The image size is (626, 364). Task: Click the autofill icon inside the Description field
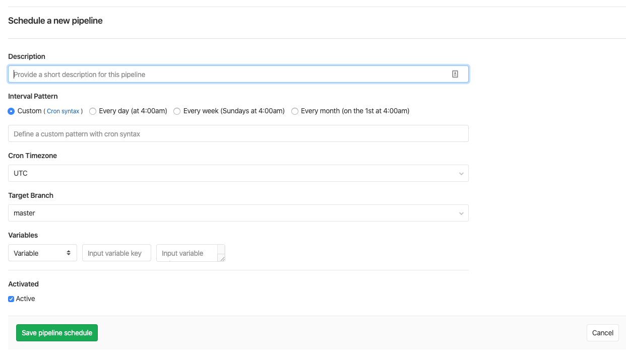click(455, 74)
